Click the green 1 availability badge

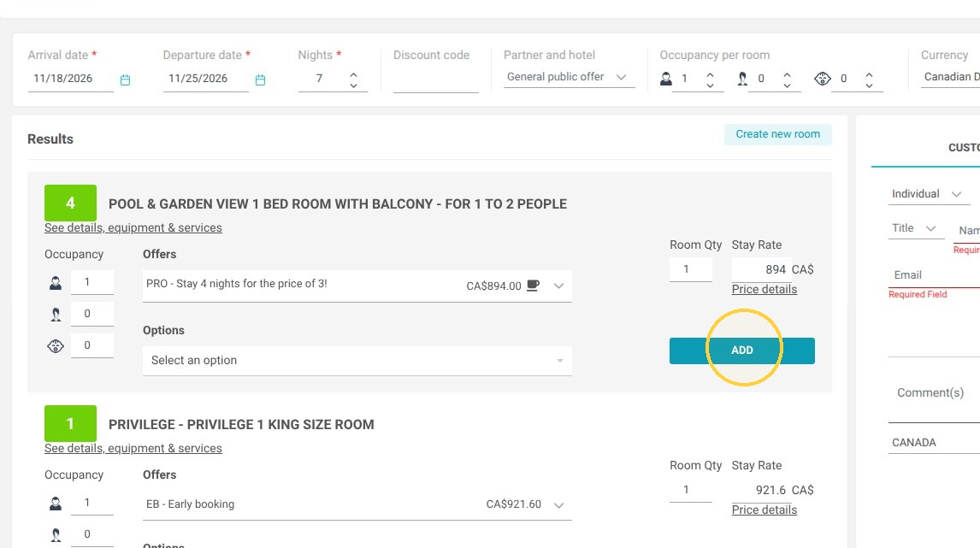71,424
